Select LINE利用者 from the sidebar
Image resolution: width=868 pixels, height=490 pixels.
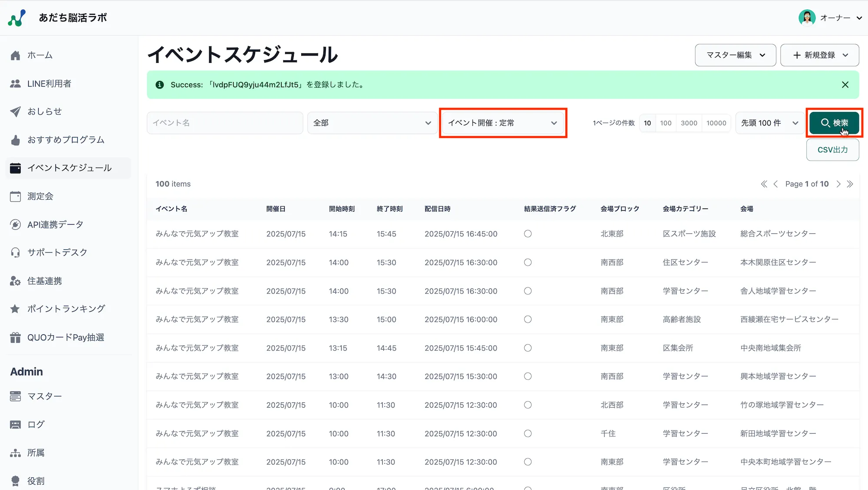(x=49, y=83)
